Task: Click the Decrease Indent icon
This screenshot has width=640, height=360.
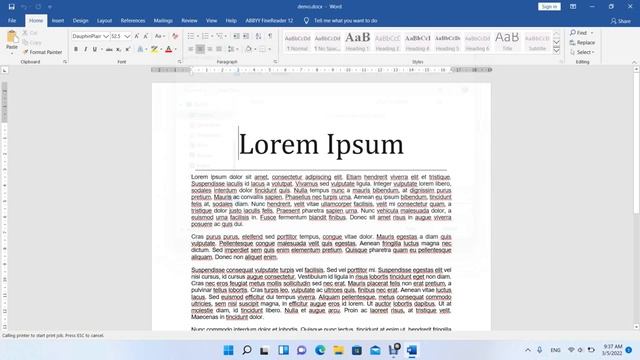Action: (x=236, y=36)
